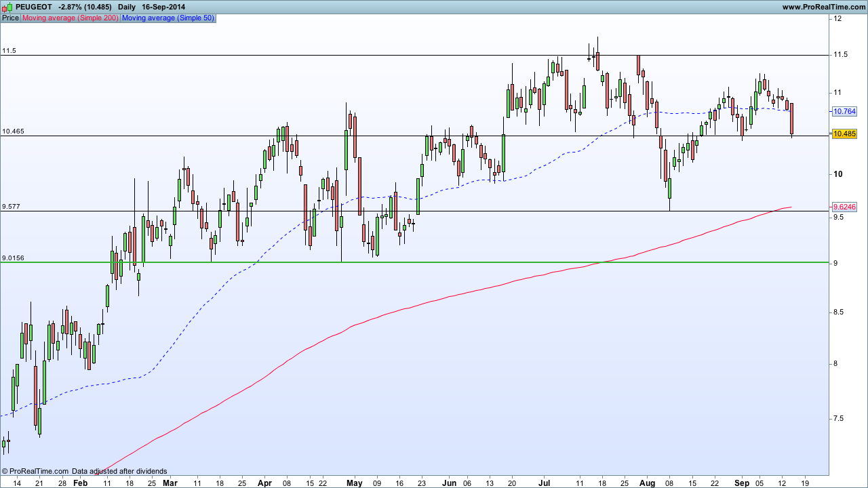The width and height of the screenshot is (868, 488).
Task: Click the 10 price axis label
Action: pos(837,174)
